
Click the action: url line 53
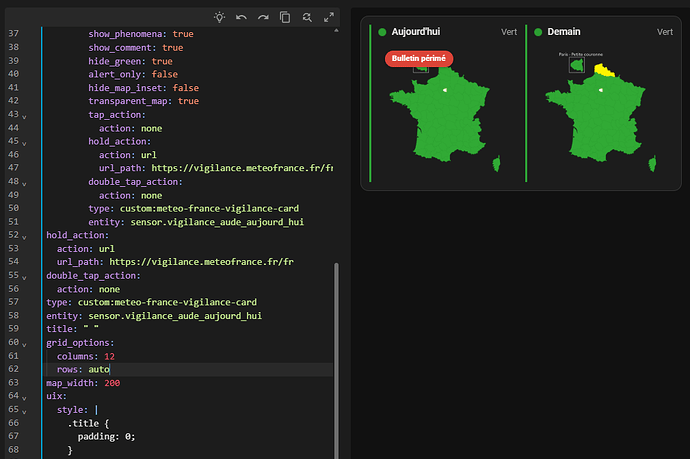85,249
